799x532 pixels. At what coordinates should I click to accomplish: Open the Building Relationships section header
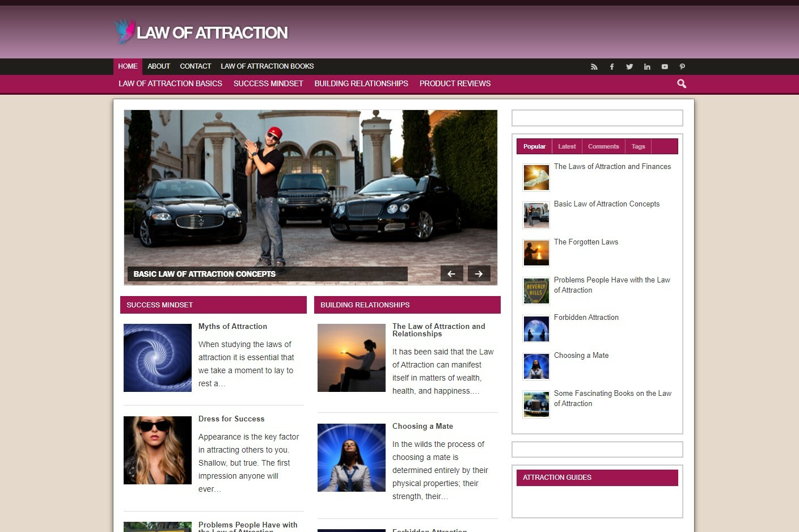[x=407, y=305]
